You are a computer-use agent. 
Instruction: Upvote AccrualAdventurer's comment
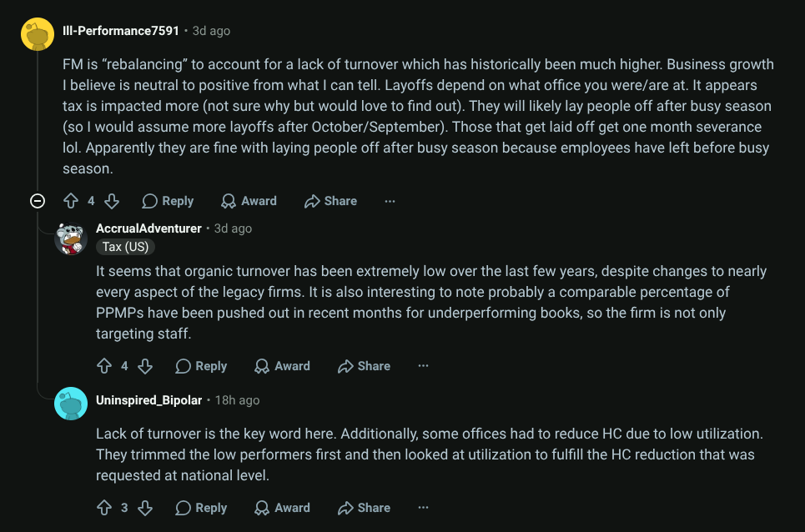104,366
